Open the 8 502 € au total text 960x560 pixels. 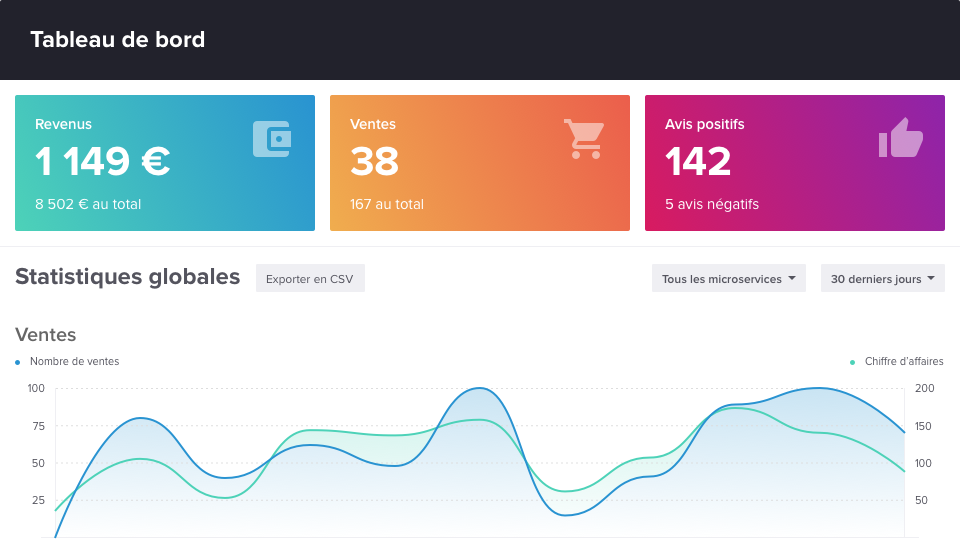88,204
